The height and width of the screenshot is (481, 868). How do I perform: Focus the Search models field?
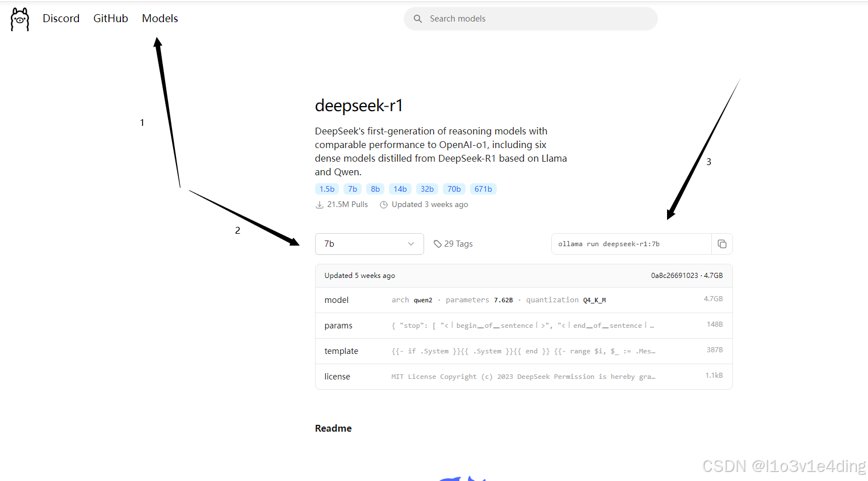click(531, 19)
